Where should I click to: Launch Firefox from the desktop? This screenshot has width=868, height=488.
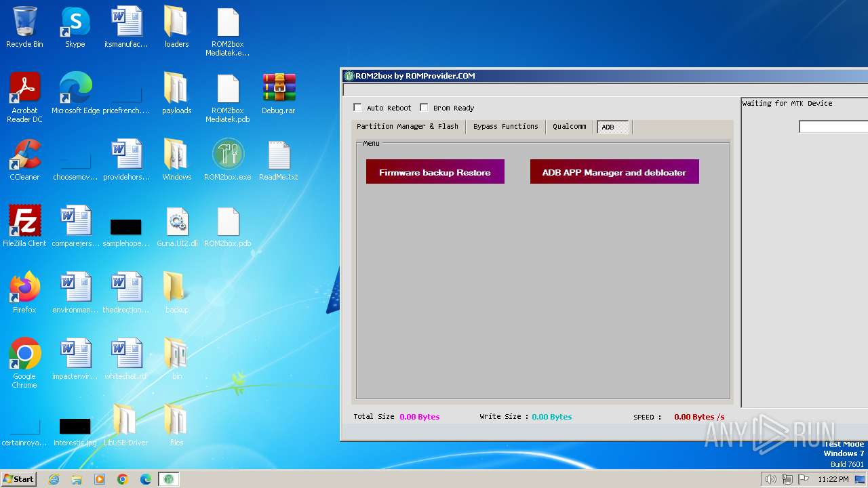tap(24, 293)
